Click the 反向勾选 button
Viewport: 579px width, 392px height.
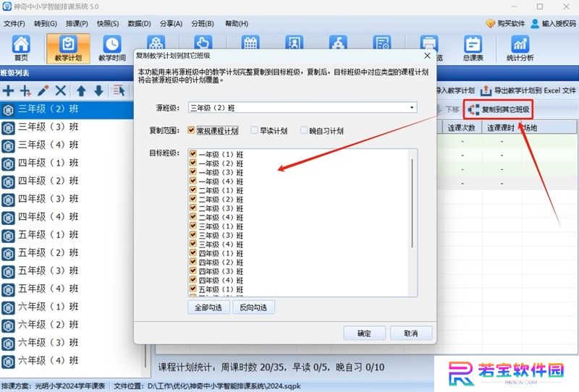254,307
